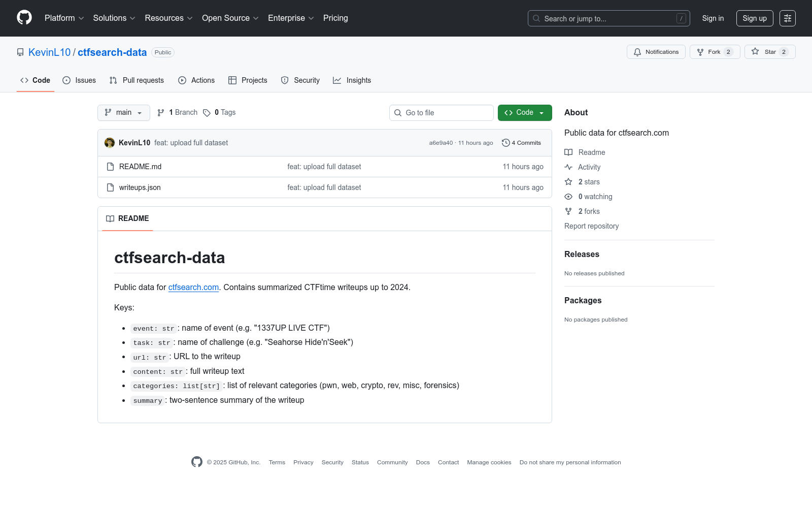Open appearance settings icon in header

788,18
